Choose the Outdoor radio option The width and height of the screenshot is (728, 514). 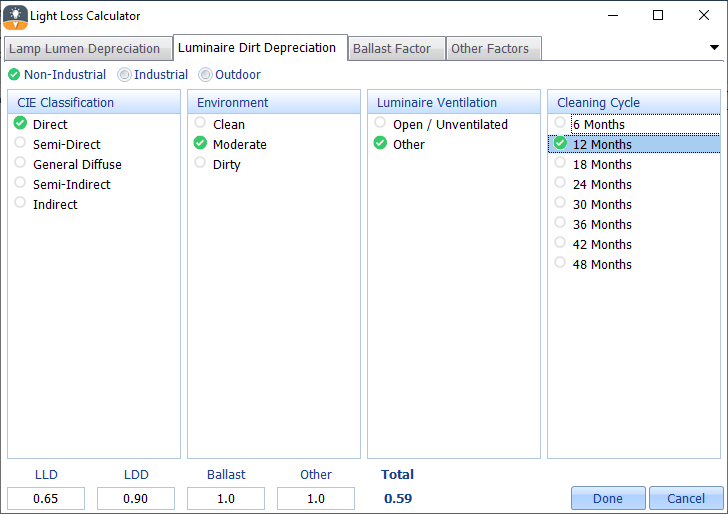point(230,75)
